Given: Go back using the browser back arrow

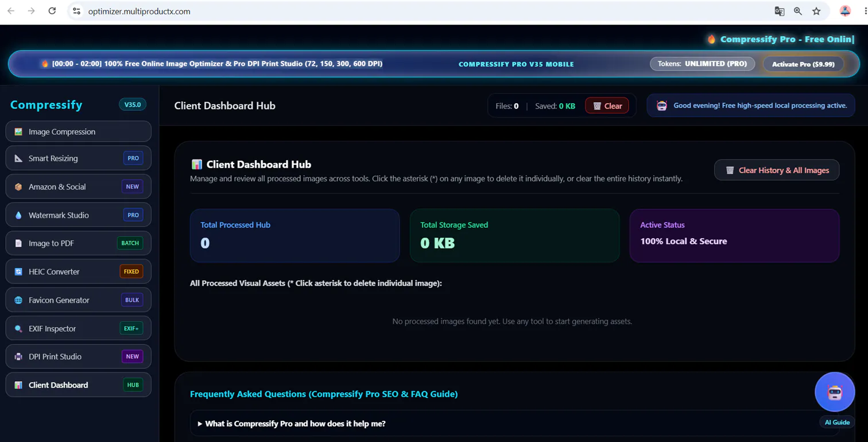Looking at the screenshot, I should (x=11, y=11).
